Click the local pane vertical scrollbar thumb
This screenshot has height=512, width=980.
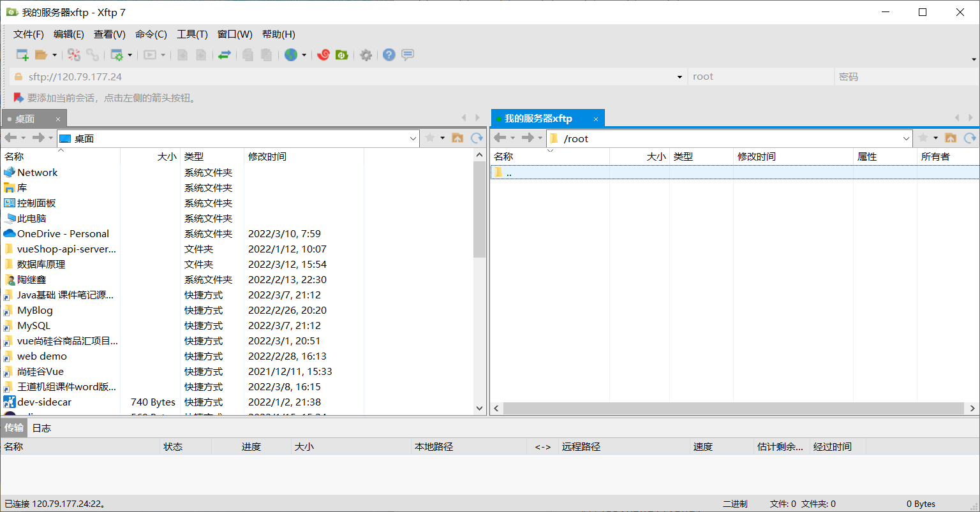[480, 209]
